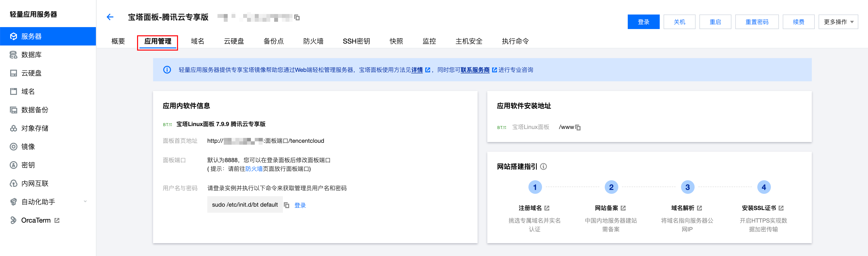Screen dimensions: 868x256
Task: Switch to the 概要 tab
Action: click(118, 41)
